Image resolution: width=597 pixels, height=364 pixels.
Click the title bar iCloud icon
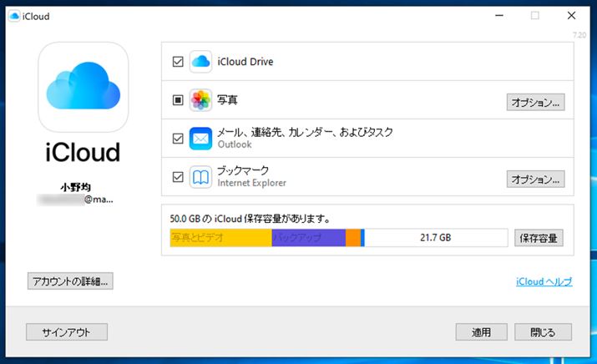[14, 16]
